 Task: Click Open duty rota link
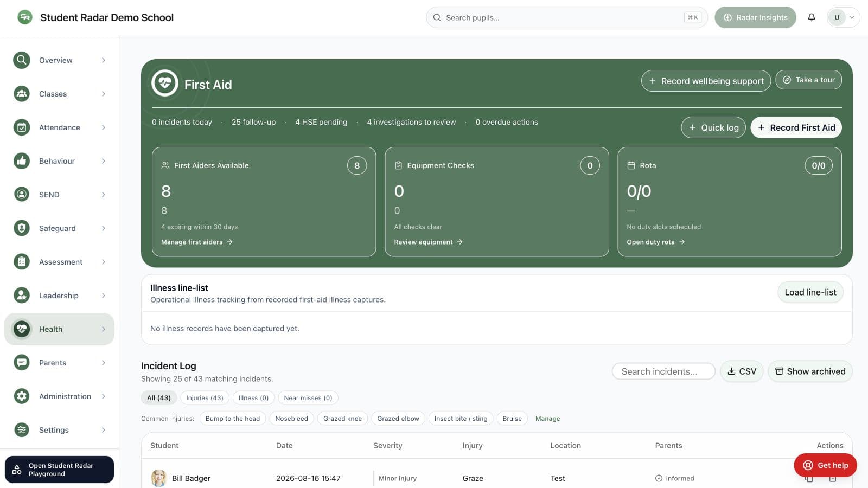656,242
